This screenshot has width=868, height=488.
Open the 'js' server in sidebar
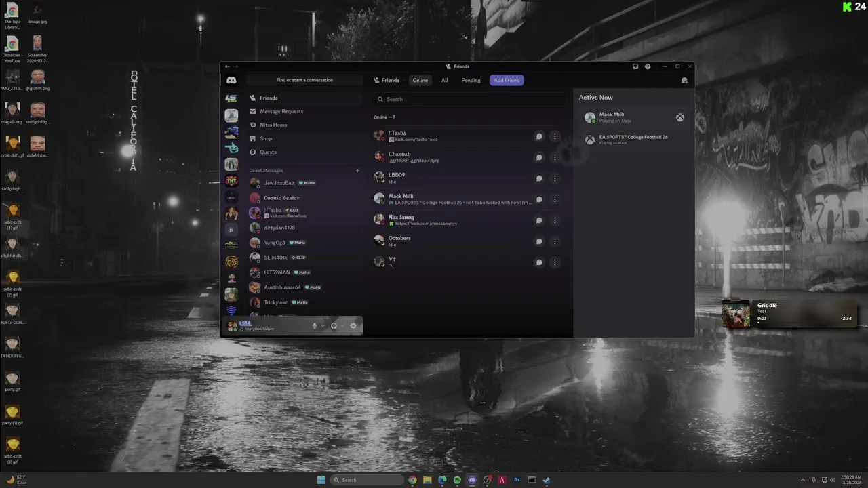pos(231,229)
